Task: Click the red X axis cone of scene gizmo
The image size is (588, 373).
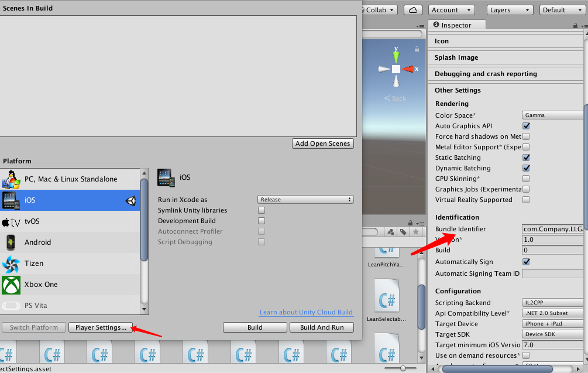Action: coord(408,69)
